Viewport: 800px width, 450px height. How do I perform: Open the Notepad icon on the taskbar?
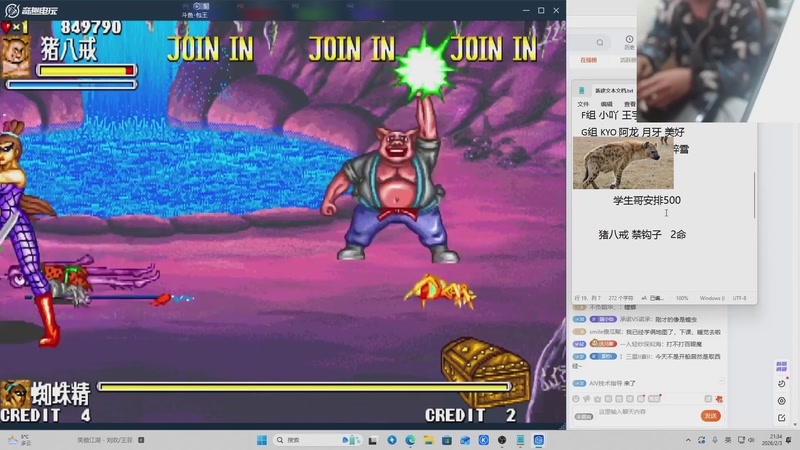click(x=520, y=440)
